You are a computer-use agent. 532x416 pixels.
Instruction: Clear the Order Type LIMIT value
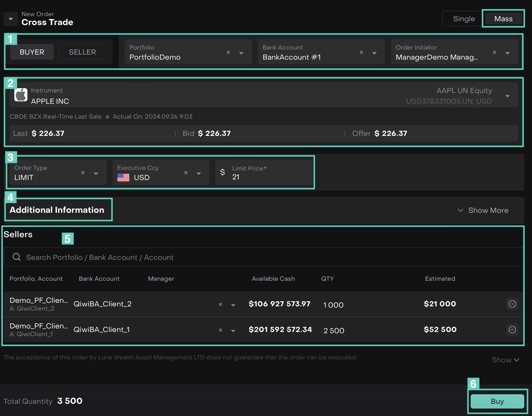coord(83,173)
